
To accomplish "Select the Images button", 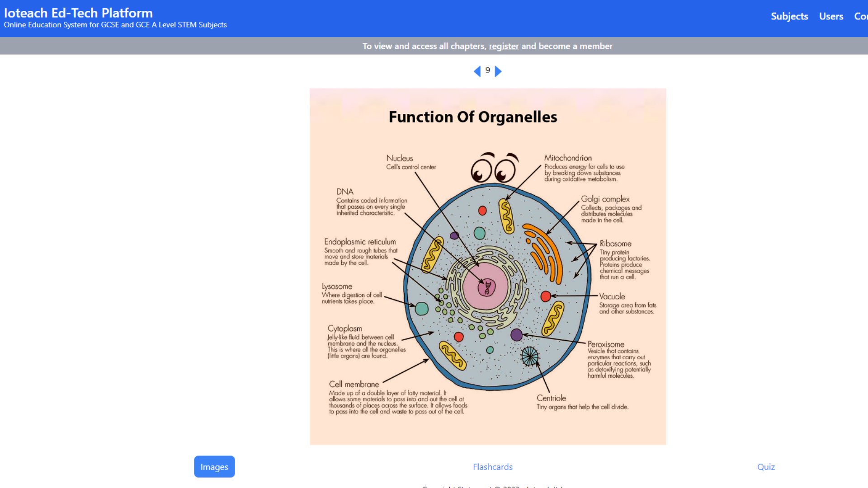I will (x=214, y=466).
